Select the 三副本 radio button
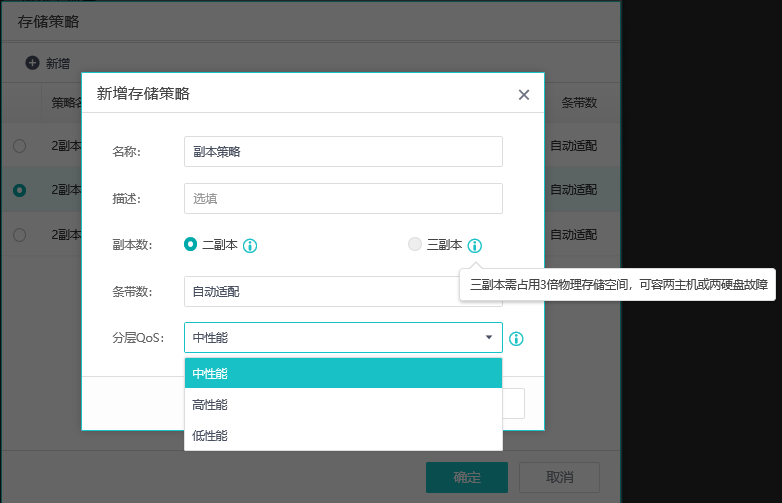Screen dimensions: 782x503 415,245
